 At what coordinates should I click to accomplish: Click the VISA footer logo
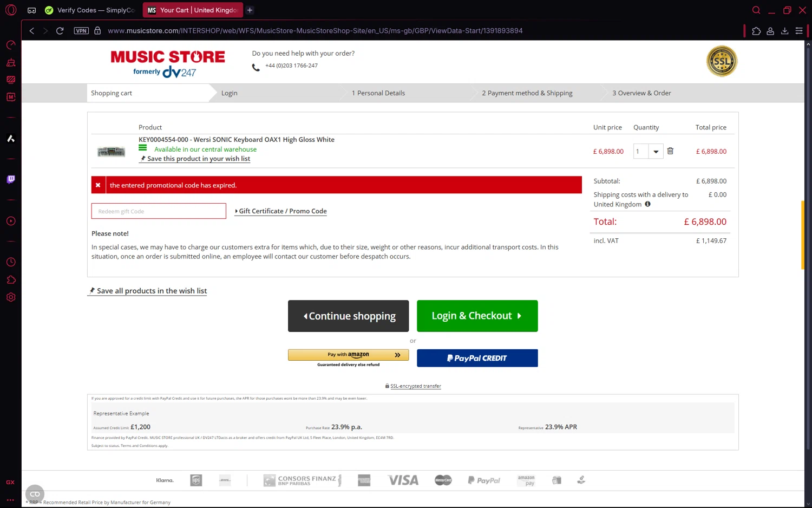coord(403,480)
